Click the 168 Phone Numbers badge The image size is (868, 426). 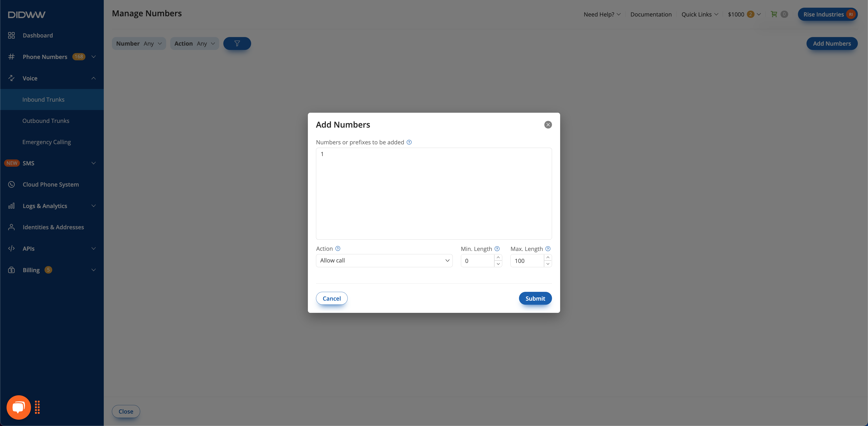(x=79, y=56)
